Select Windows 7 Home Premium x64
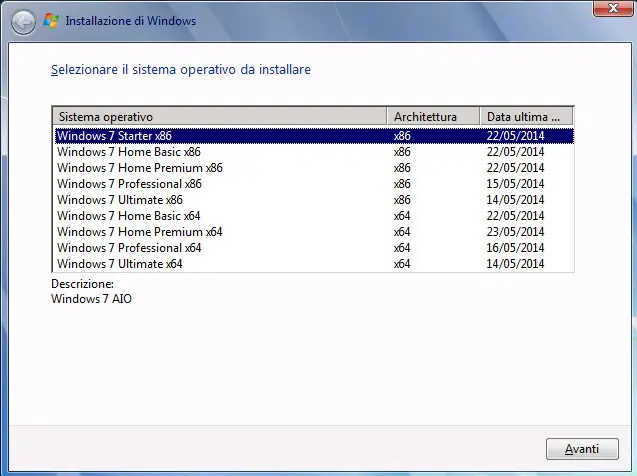This screenshot has width=637, height=476. (x=314, y=232)
